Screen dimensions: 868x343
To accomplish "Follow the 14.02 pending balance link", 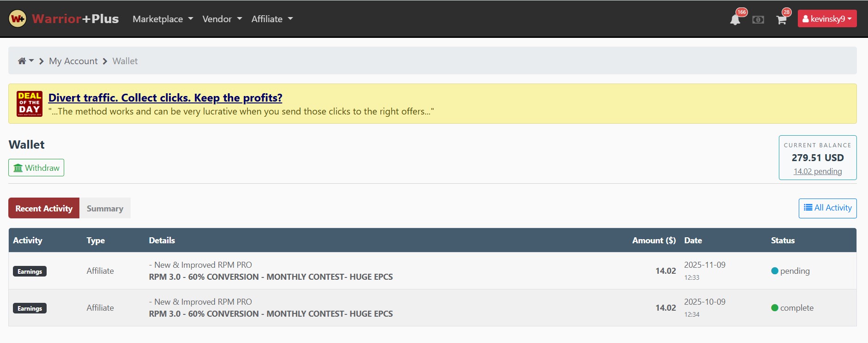I will pos(817,171).
